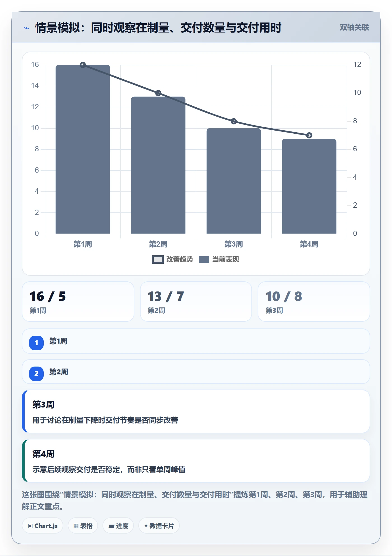The width and height of the screenshot is (392, 556).
Task: Select the 表格 tag chip
Action: point(83,526)
